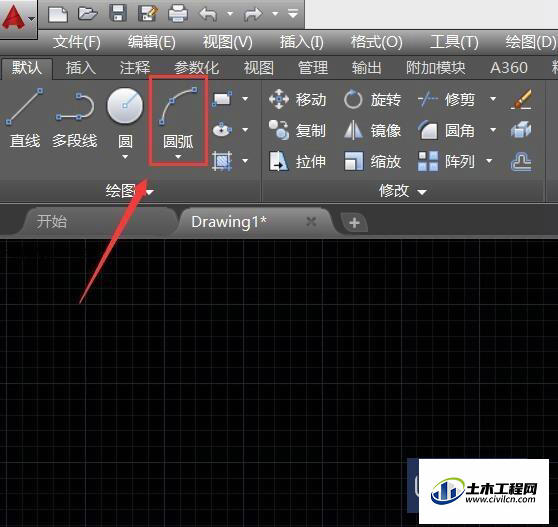558x527 pixels.
Task: Close the Drawing1* tab
Action: (x=311, y=222)
